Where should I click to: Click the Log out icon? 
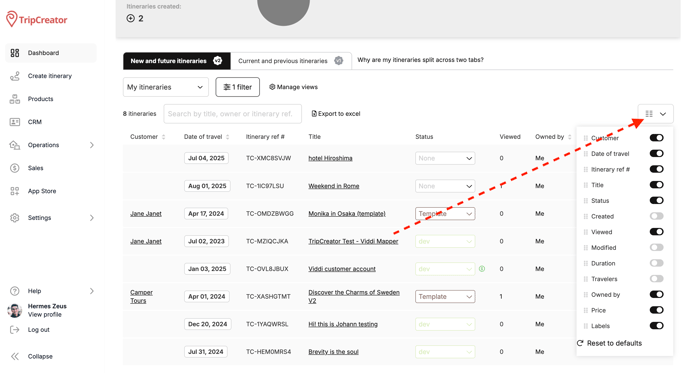click(x=15, y=330)
